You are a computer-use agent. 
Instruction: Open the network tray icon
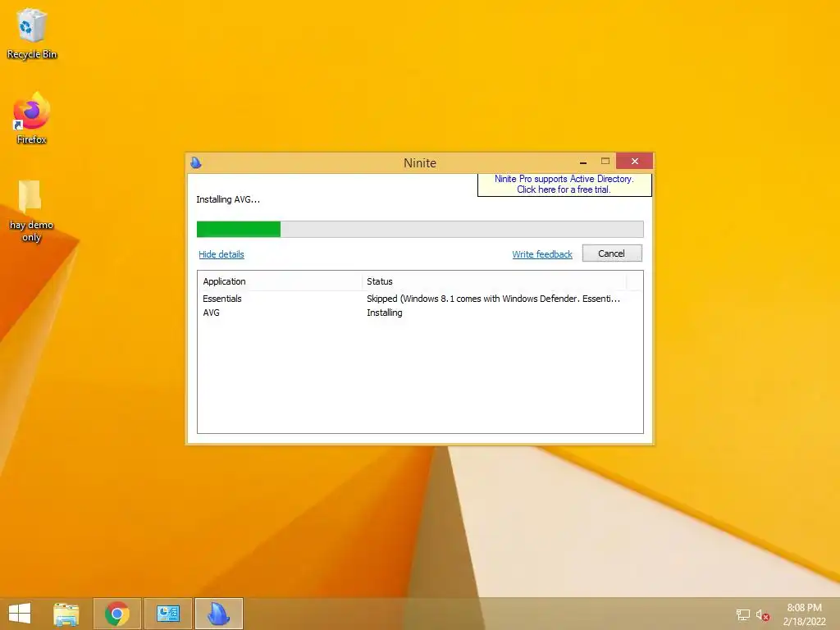[x=743, y=615]
